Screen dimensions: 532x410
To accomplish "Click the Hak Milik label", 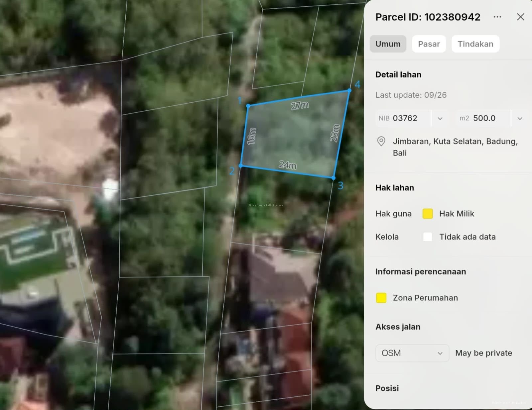I will [x=457, y=214].
